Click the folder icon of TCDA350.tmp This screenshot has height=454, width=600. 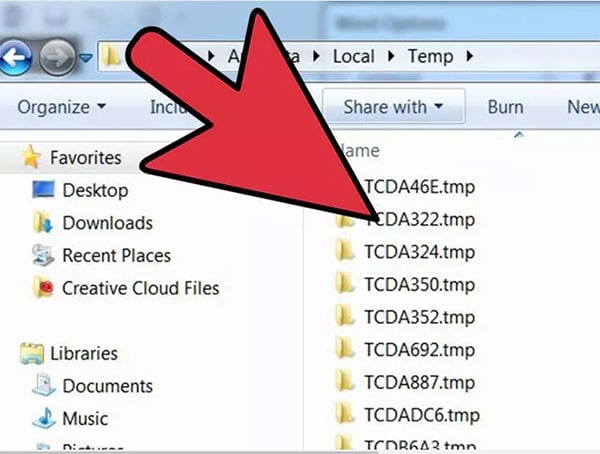pos(344,284)
